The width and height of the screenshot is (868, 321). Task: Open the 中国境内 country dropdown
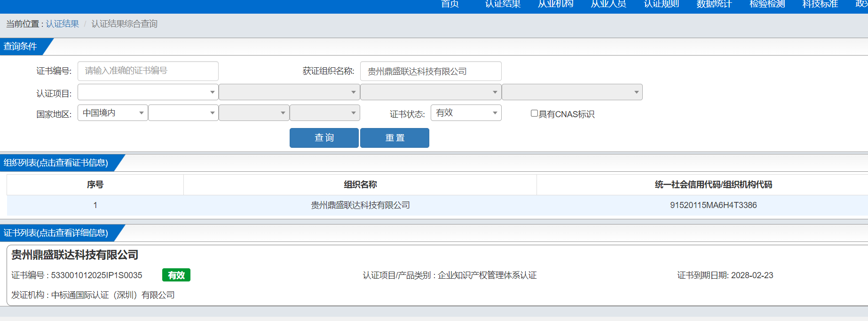coord(113,113)
